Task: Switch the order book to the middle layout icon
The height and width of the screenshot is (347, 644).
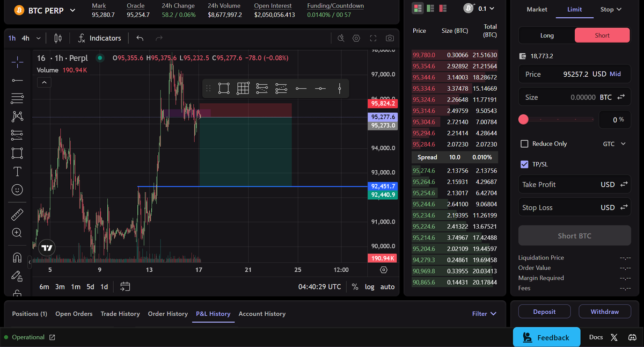Action: (430, 9)
